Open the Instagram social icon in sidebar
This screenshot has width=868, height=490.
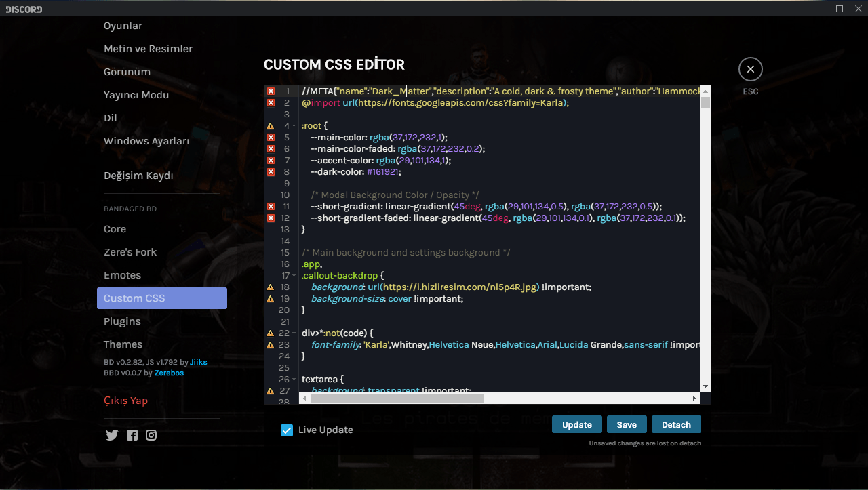(x=151, y=435)
